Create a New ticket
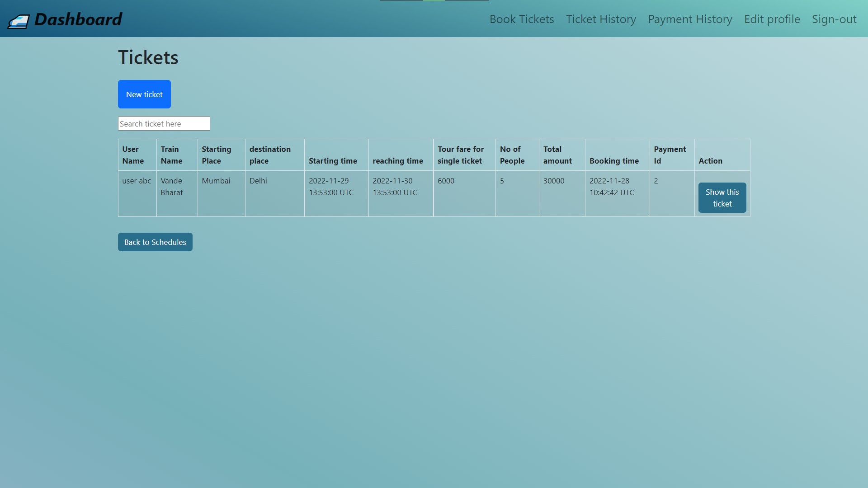 click(144, 94)
